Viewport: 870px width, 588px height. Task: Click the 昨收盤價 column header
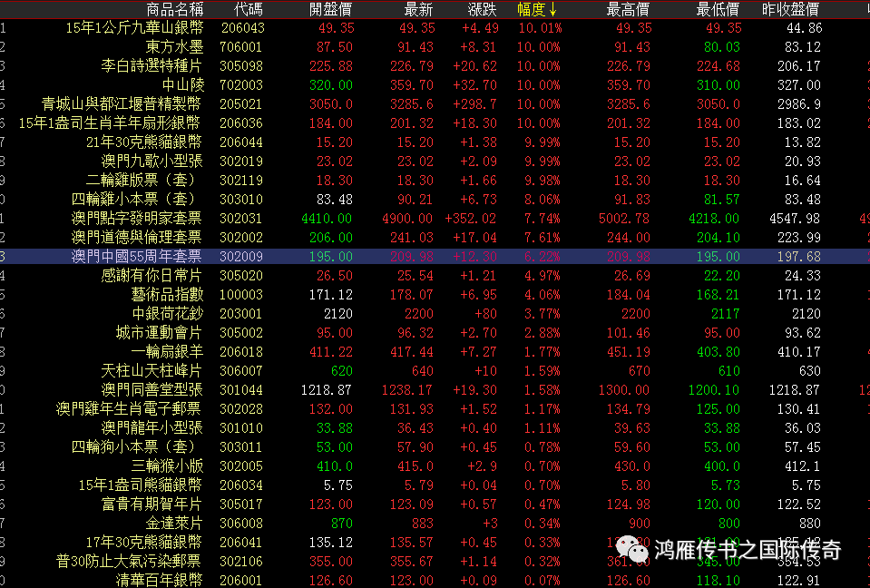click(790, 9)
